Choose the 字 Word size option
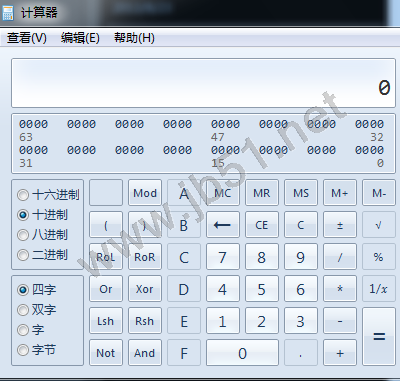 pos(31,330)
